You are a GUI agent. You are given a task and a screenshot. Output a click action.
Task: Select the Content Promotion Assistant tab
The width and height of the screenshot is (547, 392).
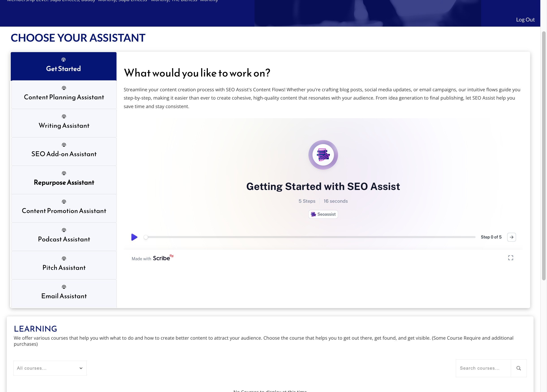pos(64,208)
